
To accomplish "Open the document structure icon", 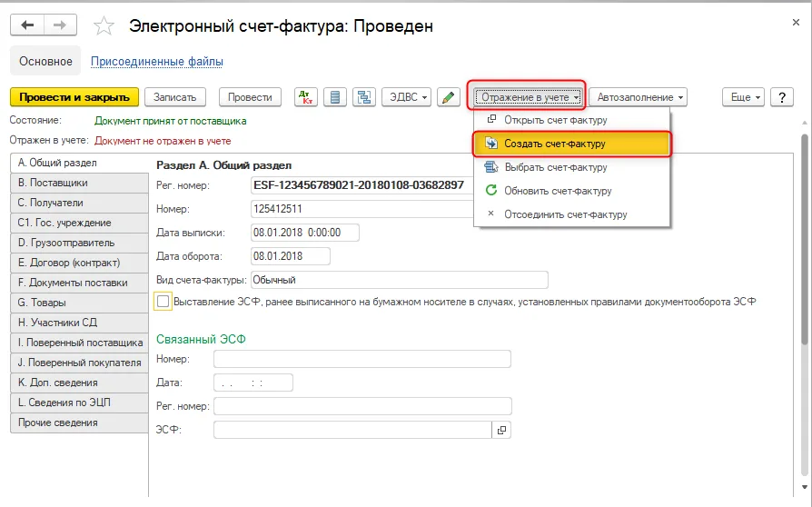I will pos(364,97).
